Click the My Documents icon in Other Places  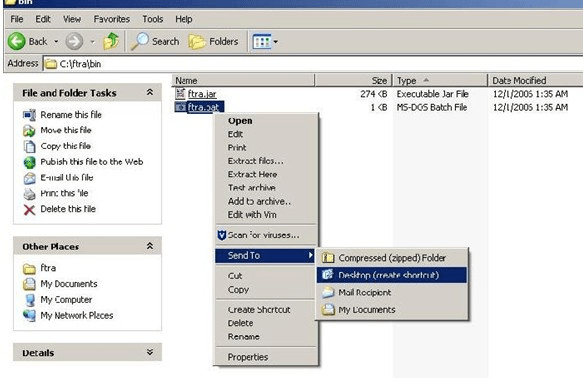pos(29,284)
